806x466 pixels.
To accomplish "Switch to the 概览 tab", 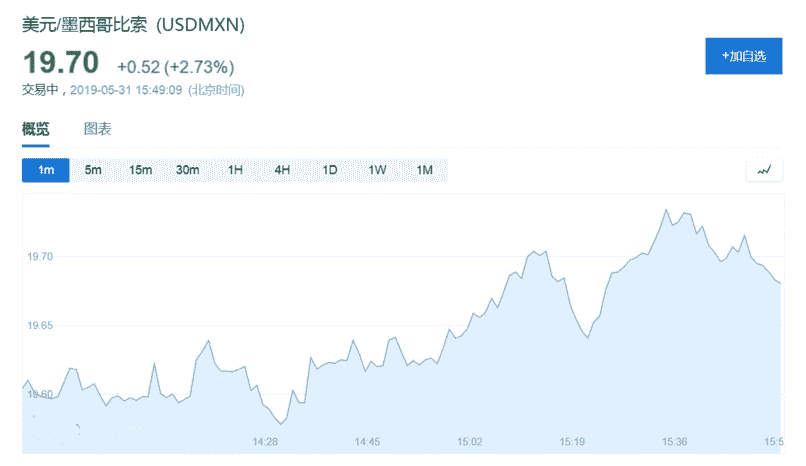I will (36, 129).
